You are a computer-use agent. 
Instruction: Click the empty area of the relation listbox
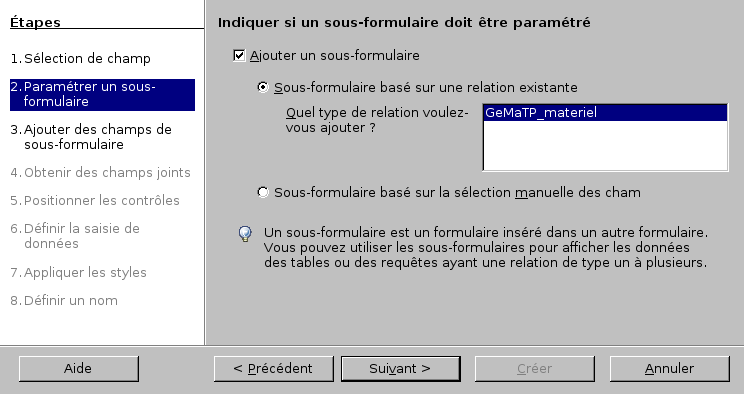pyautogui.click(x=605, y=145)
